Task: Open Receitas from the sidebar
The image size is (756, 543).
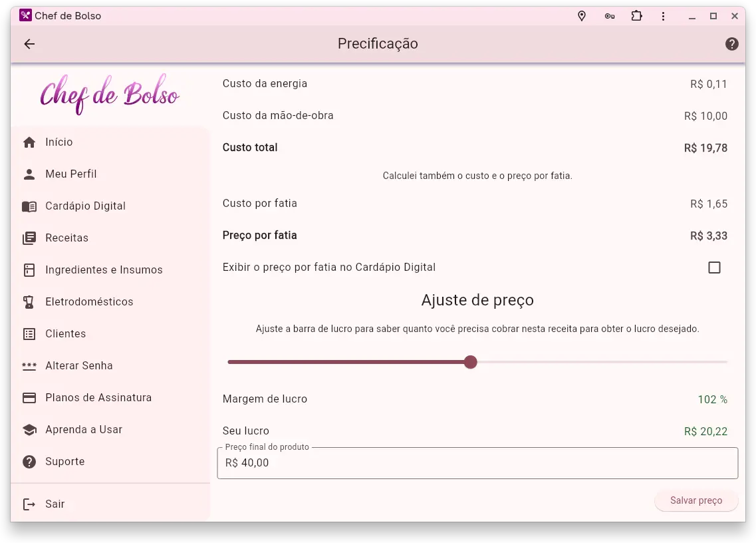Action: pyautogui.click(x=66, y=238)
